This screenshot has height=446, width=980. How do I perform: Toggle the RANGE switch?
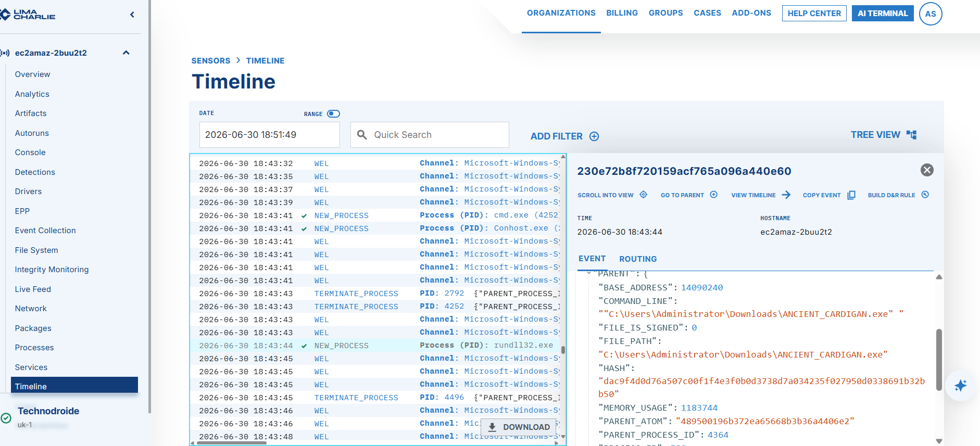(x=333, y=114)
